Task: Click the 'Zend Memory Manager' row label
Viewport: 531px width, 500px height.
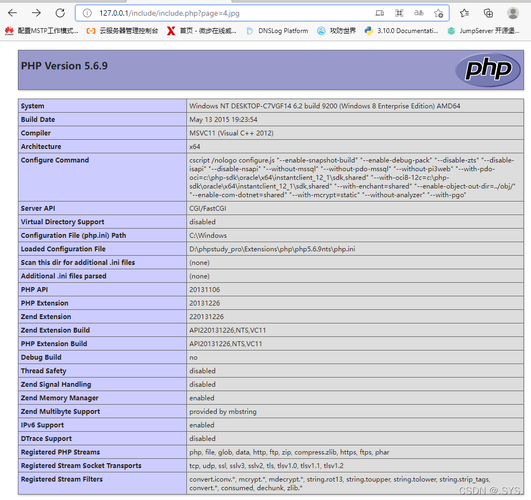Action: coord(60,398)
